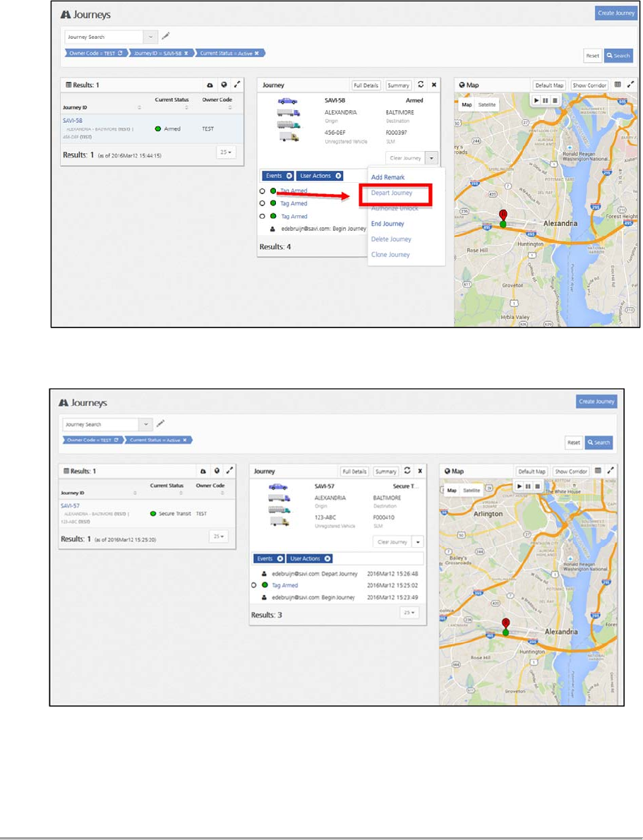
Task: Open page size 25 dropdown under SAVI-57 journey events
Action: tap(409, 612)
